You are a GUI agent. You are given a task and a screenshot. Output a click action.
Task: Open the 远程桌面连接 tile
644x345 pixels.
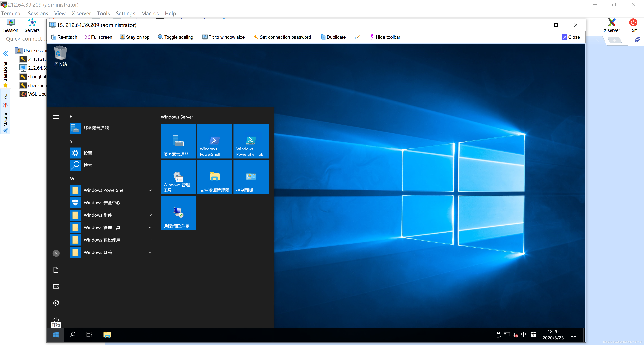coord(178,213)
